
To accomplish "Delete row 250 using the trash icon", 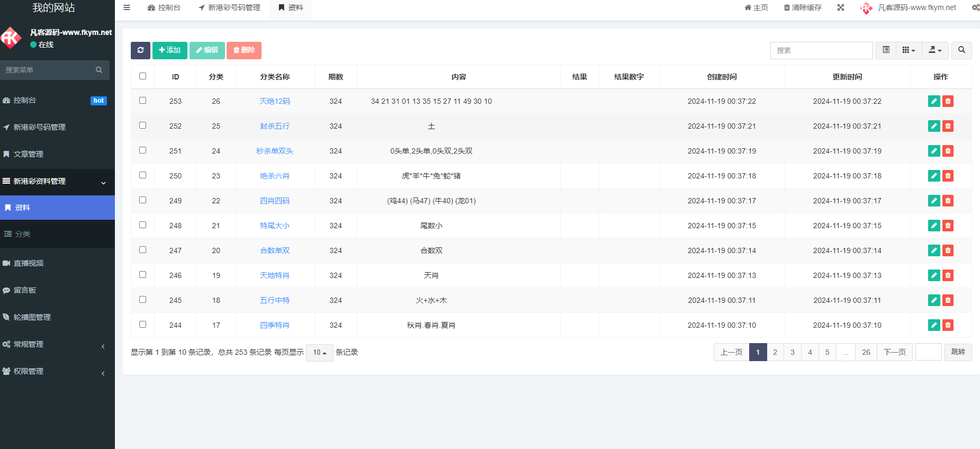I will 948,176.
